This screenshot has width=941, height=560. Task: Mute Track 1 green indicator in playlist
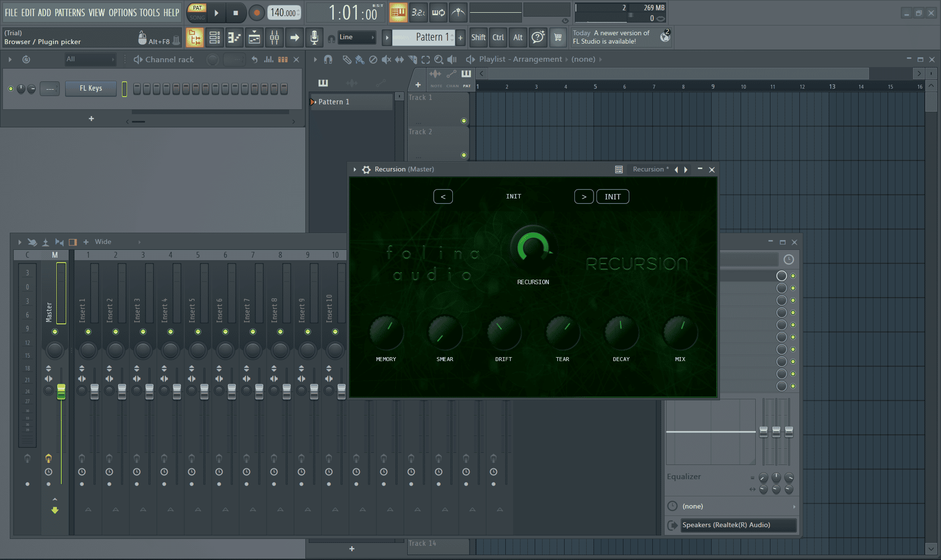pyautogui.click(x=464, y=121)
